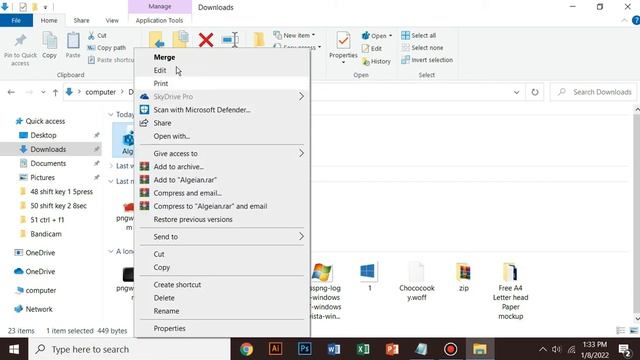Open Chrome from the taskbar
Viewport: 640px width, 360px height.
tap(247, 349)
